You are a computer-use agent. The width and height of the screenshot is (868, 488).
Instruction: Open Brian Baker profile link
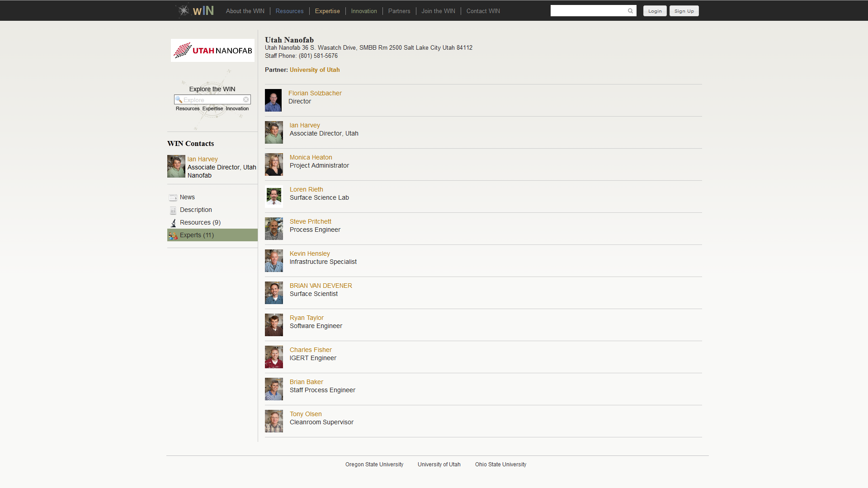tap(307, 382)
